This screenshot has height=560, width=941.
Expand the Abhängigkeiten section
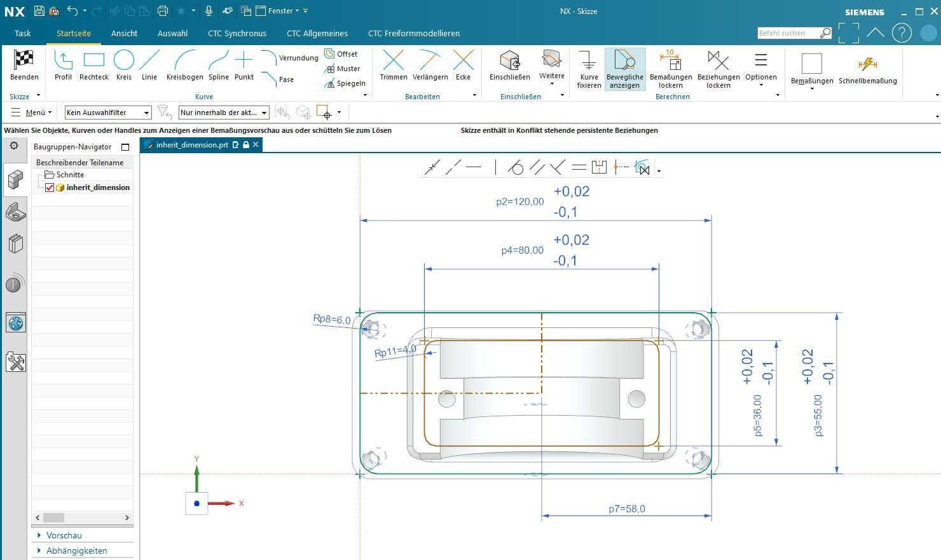(x=76, y=550)
